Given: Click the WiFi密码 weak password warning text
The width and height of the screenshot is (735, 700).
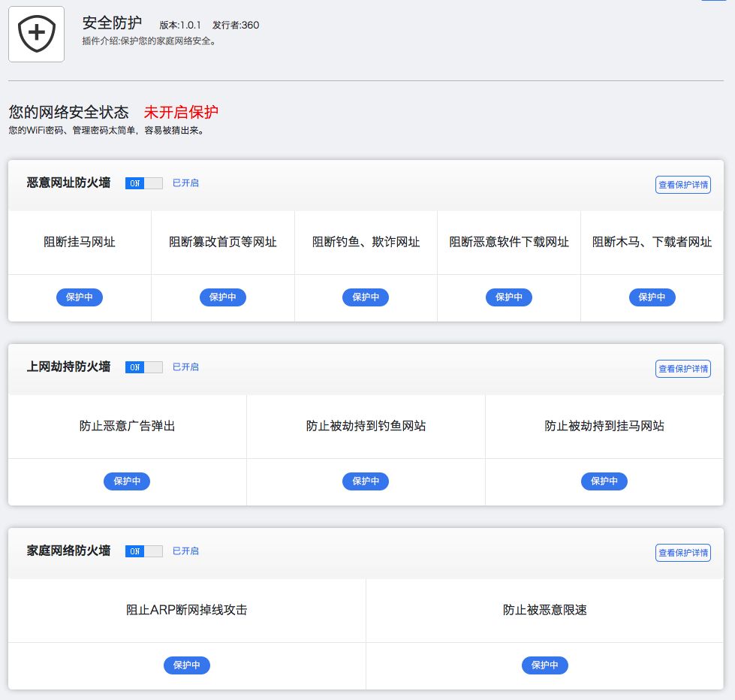Looking at the screenshot, I should [x=107, y=131].
